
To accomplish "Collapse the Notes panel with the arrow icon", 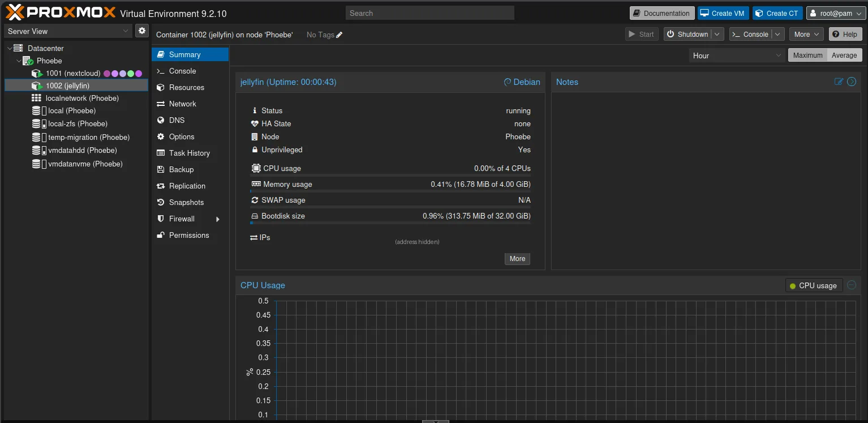I will (852, 82).
